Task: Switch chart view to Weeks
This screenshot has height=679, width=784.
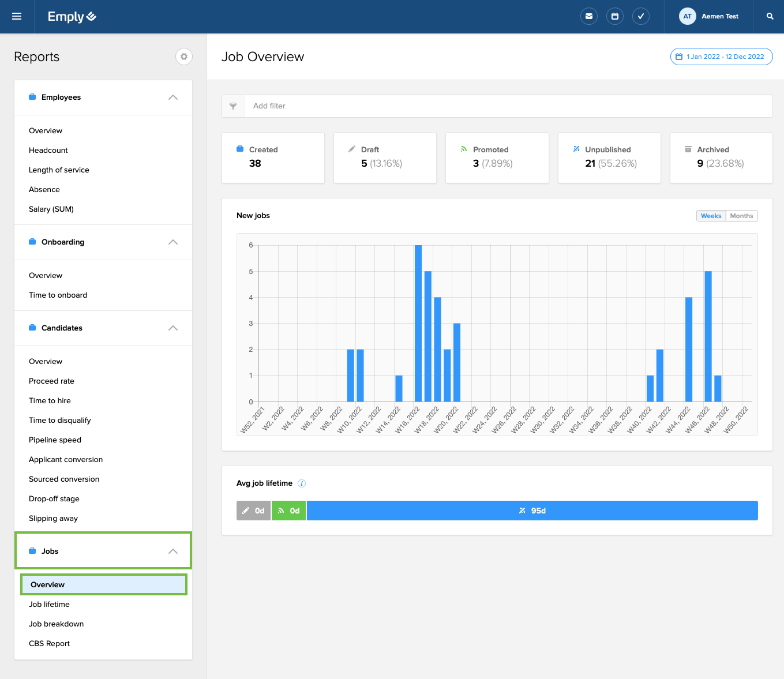Action: pos(711,216)
